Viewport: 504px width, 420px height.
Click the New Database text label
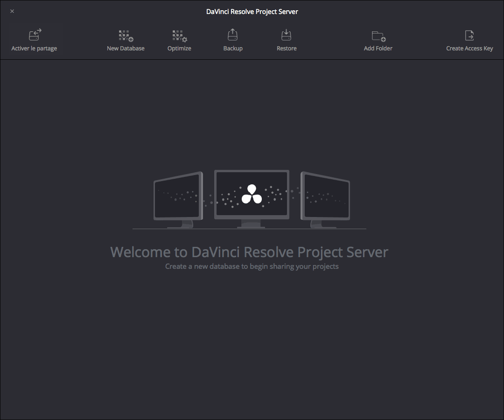126,49
